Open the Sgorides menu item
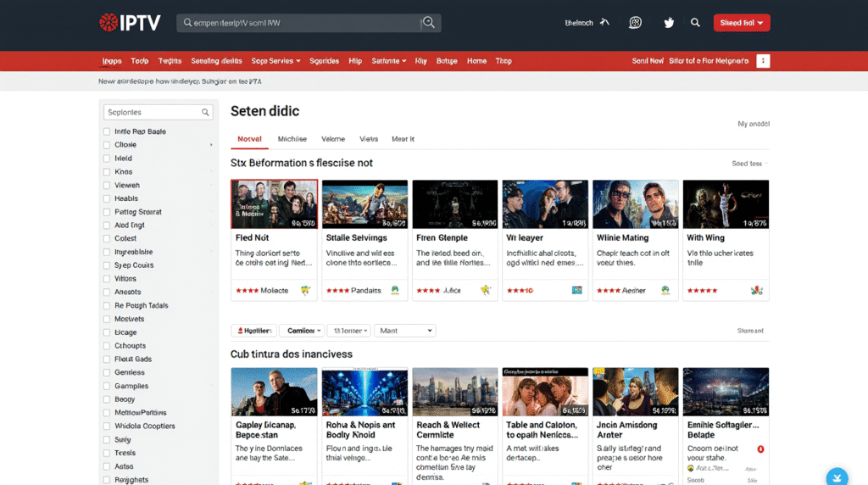The image size is (868, 485). pyautogui.click(x=324, y=61)
